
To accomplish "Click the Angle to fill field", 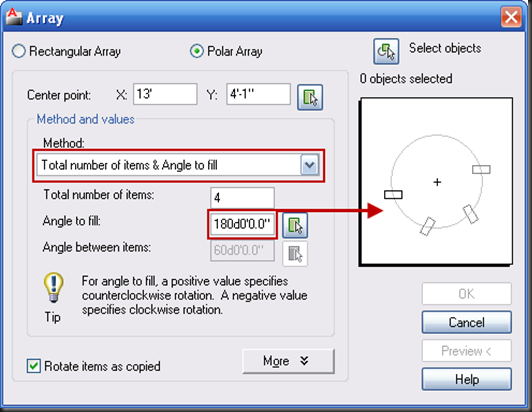I will (x=242, y=224).
